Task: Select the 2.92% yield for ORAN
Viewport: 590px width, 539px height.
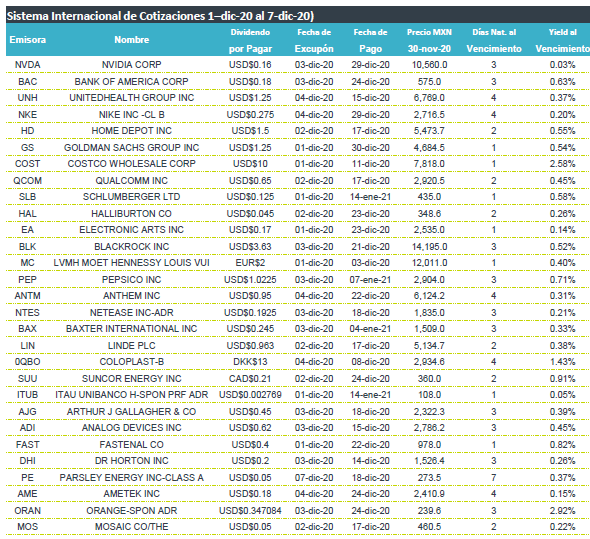Action: coord(562,511)
